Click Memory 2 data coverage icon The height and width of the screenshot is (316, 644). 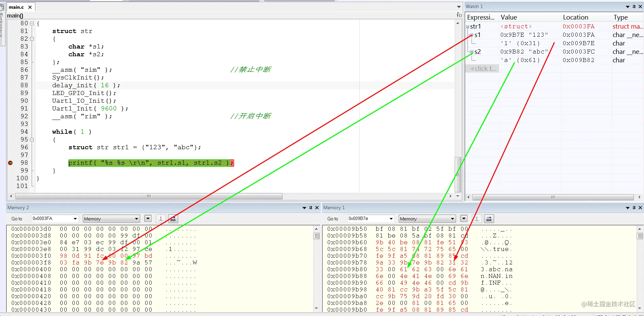coord(161,219)
